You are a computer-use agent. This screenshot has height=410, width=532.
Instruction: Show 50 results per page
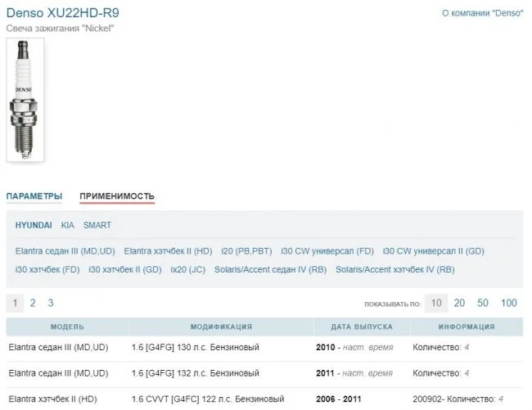point(483,303)
